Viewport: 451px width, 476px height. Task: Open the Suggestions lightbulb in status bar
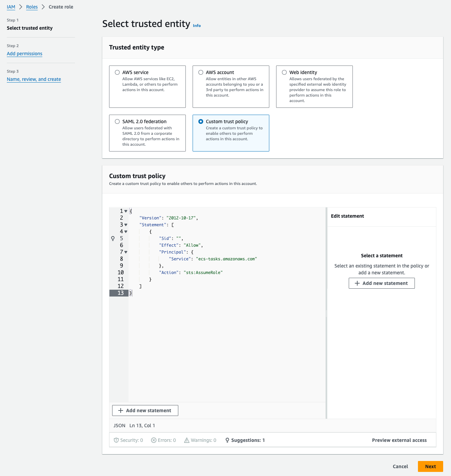coord(227,440)
